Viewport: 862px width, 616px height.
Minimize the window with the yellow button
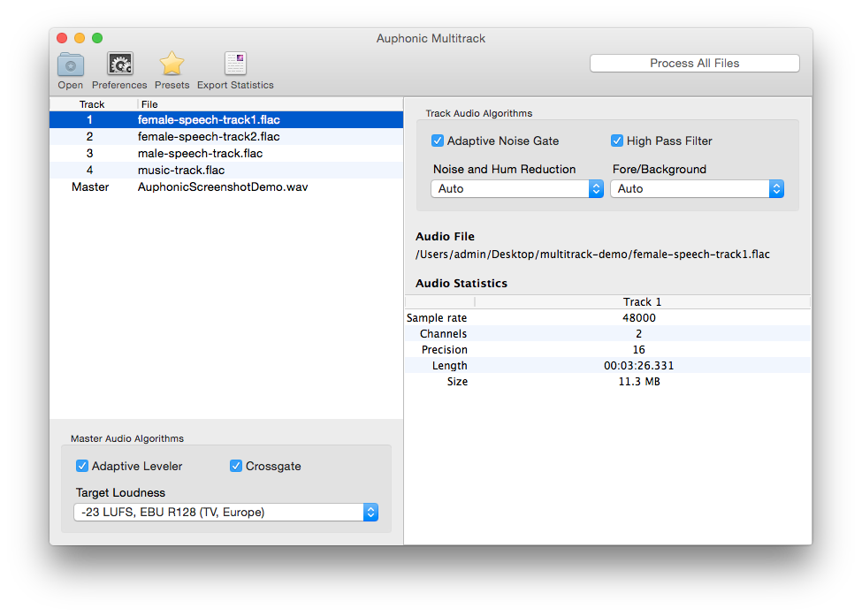(x=80, y=38)
